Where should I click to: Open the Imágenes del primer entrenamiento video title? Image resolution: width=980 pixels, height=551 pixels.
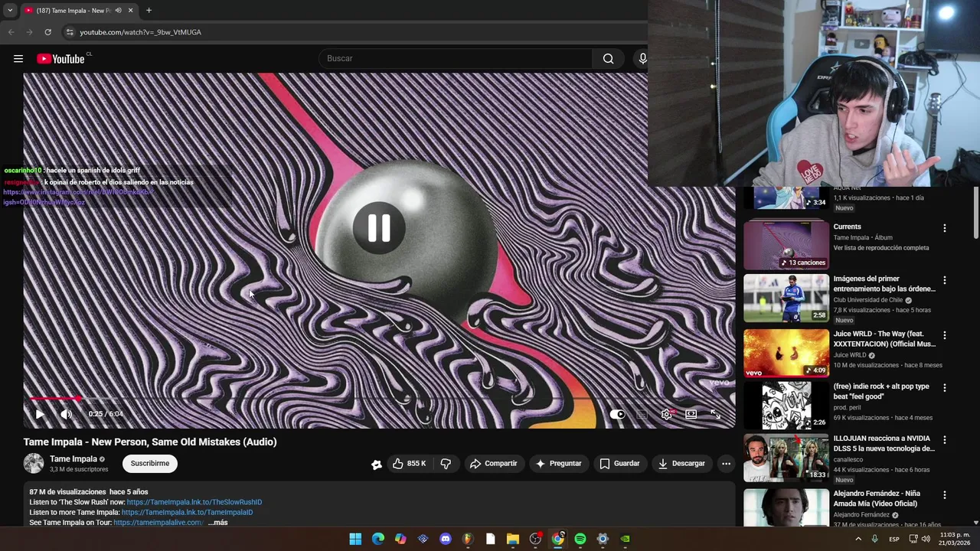[x=884, y=284]
